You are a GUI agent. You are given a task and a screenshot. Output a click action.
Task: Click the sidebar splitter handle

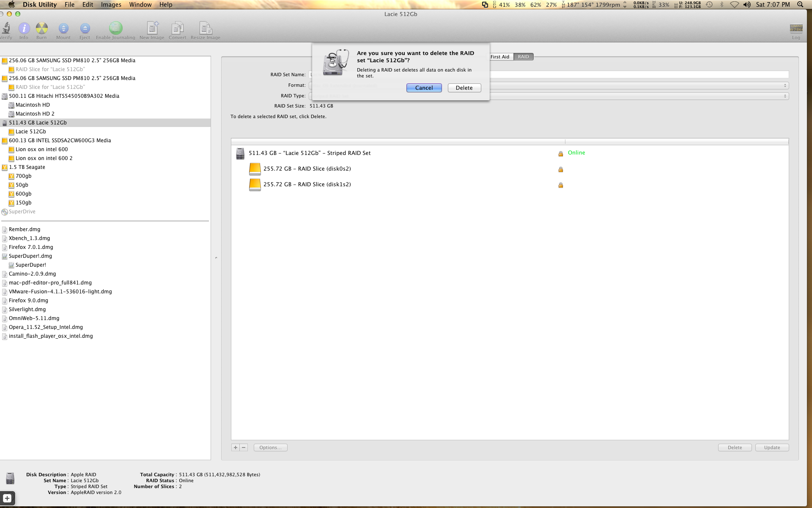216,258
